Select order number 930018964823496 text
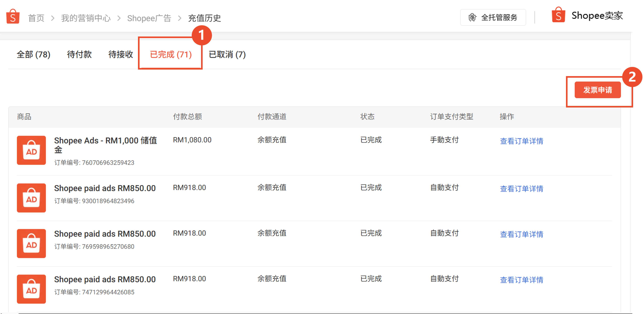 coord(108,201)
